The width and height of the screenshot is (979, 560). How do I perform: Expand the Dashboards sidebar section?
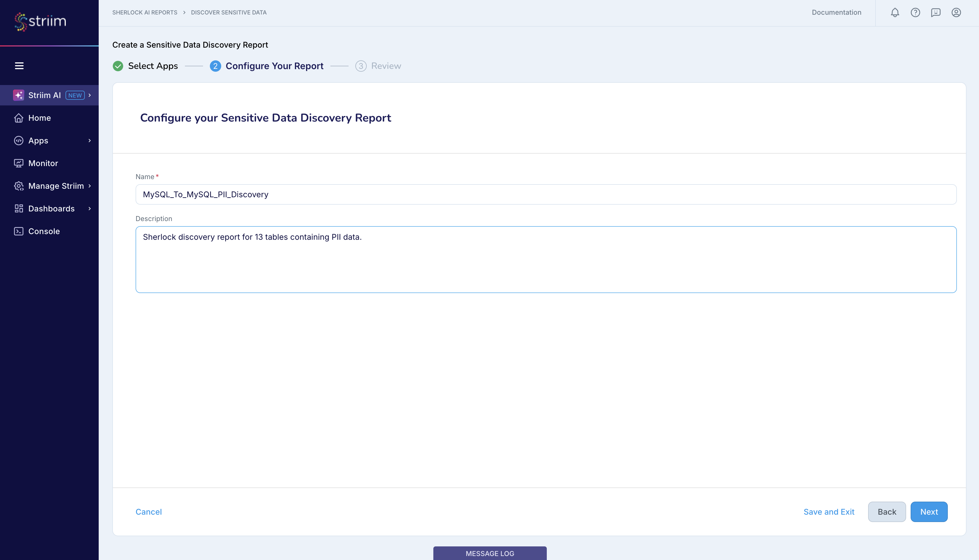coord(90,209)
